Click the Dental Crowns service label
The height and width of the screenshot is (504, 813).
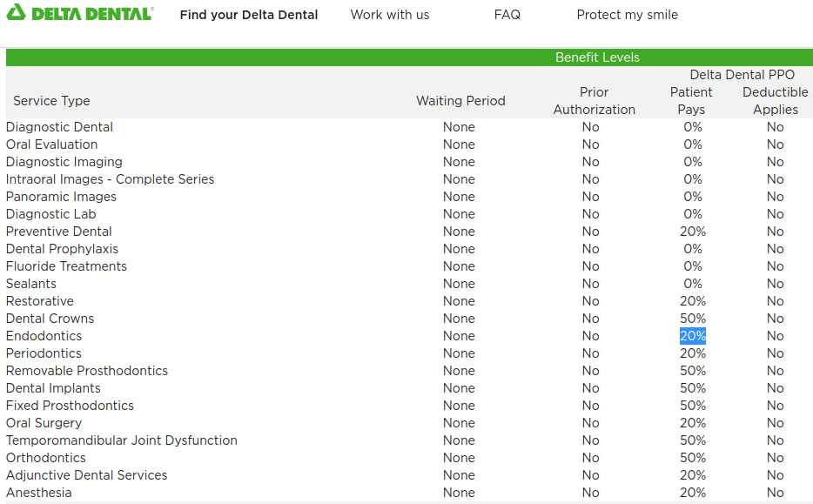click(50, 319)
